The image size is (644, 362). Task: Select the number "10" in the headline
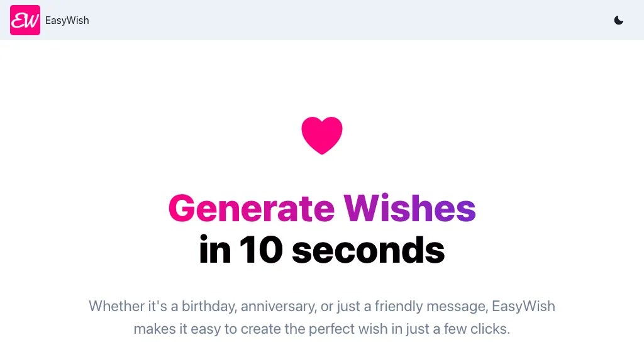coord(261,250)
